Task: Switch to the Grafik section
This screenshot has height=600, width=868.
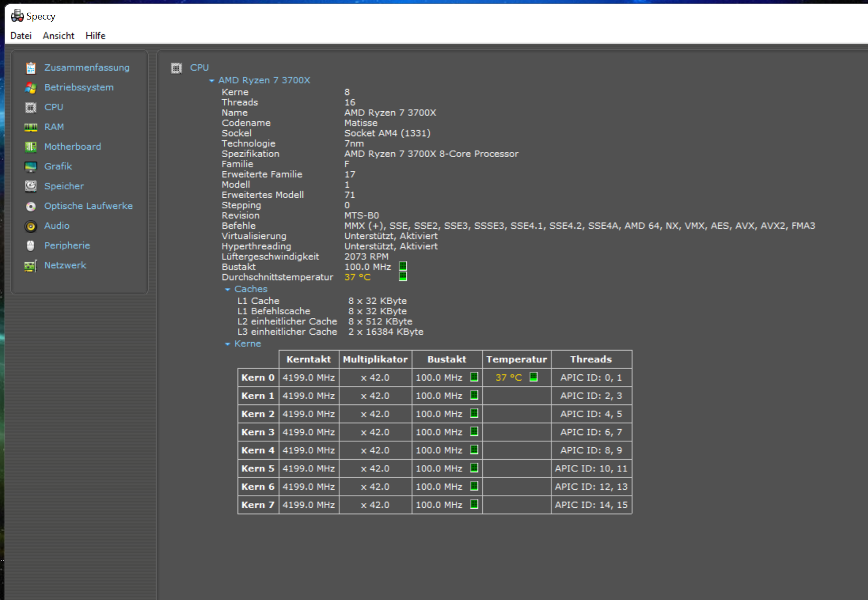Action: 58,167
